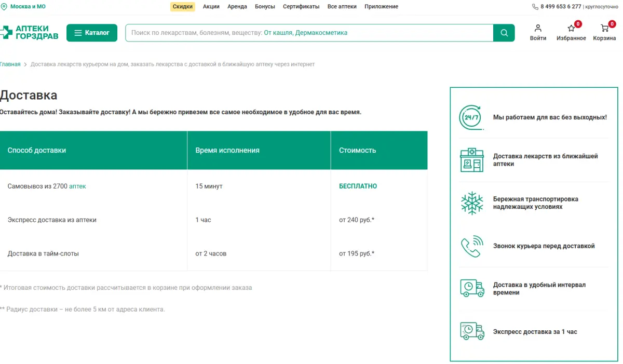Click the Экспресс доставка из аптеки row label

point(52,220)
